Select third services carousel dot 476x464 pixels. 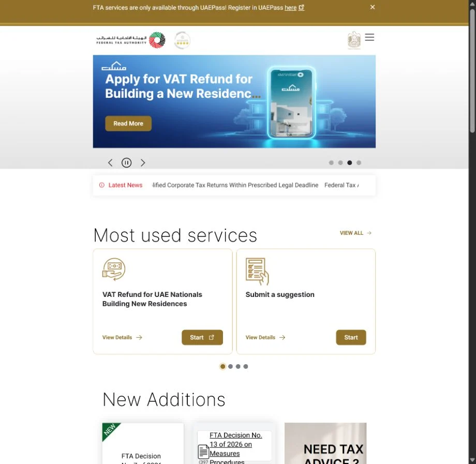(238, 367)
